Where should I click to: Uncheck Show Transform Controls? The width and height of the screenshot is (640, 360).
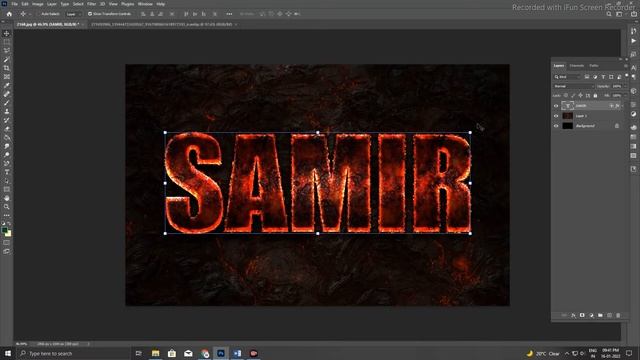(90, 14)
